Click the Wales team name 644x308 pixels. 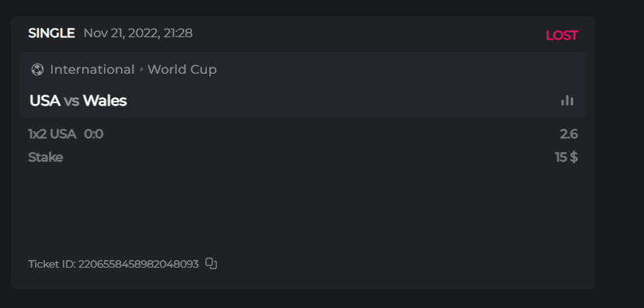[105, 101]
